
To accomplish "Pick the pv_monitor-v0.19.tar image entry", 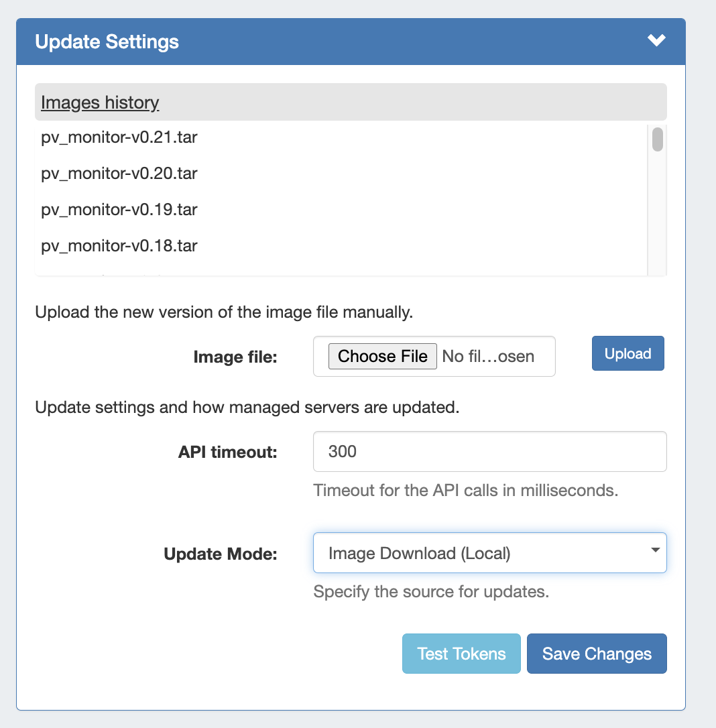I will (119, 210).
